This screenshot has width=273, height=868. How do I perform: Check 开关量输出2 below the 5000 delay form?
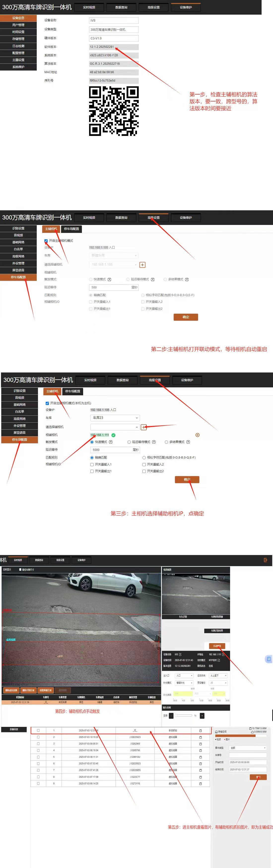(144, 471)
